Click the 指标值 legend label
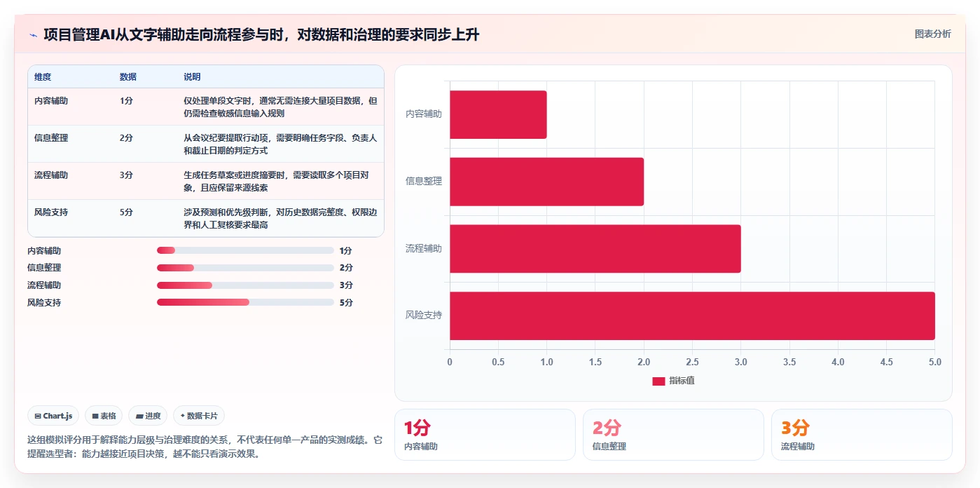The height and width of the screenshot is (488, 980). point(682,381)
